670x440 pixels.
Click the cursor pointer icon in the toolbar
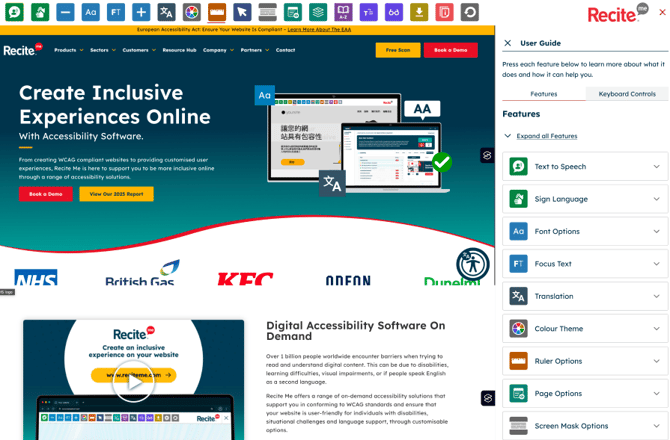pos(242,13)
